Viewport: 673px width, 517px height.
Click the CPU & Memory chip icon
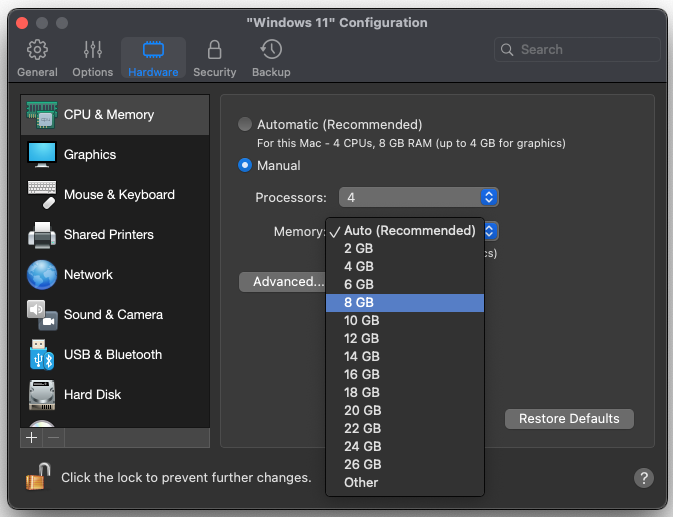[42, 115]
